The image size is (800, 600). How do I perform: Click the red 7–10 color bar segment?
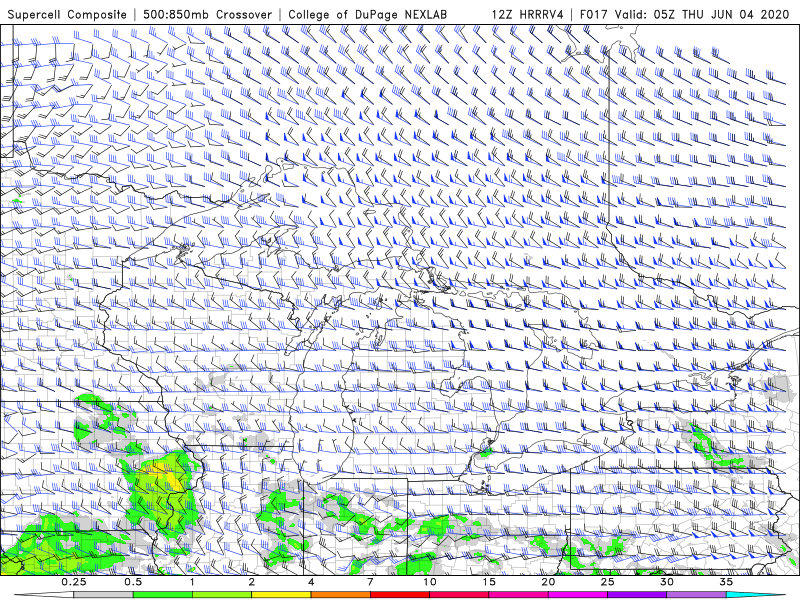coord(400,595)
